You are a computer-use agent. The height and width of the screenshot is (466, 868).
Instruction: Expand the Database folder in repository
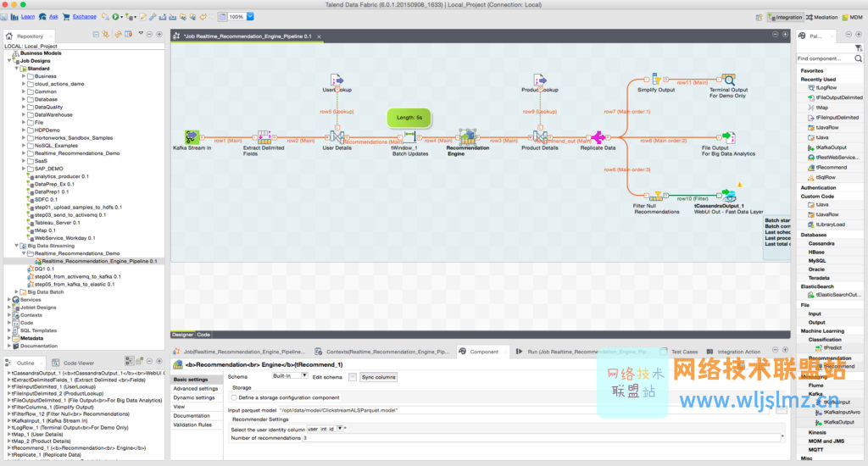(24, 100)
